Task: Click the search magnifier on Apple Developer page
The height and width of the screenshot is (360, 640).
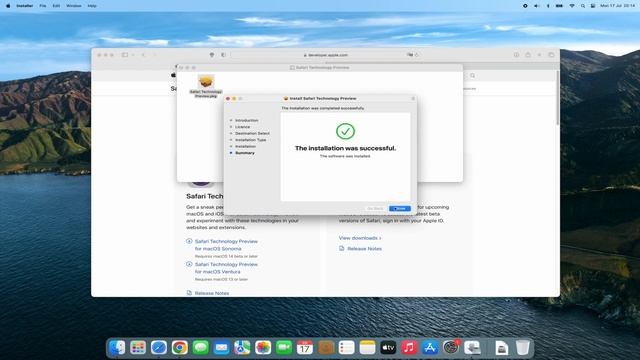Action: click(472, 76)
